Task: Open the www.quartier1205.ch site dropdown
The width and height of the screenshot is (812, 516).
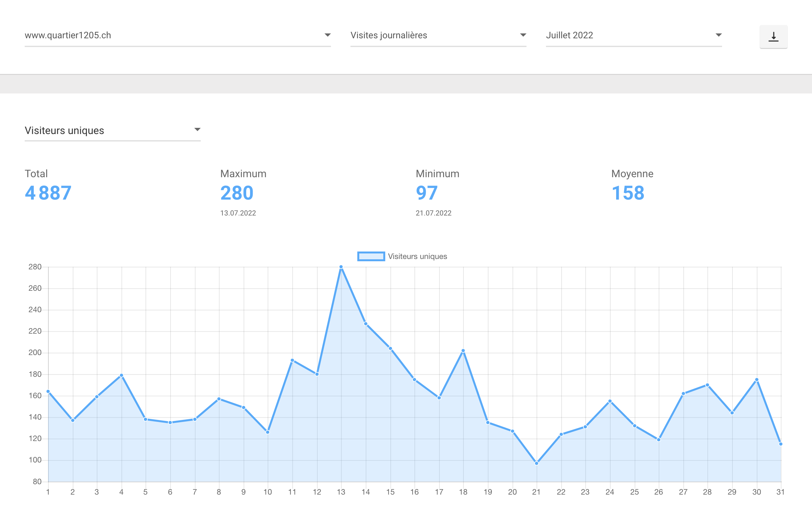Action: (177, 35)
